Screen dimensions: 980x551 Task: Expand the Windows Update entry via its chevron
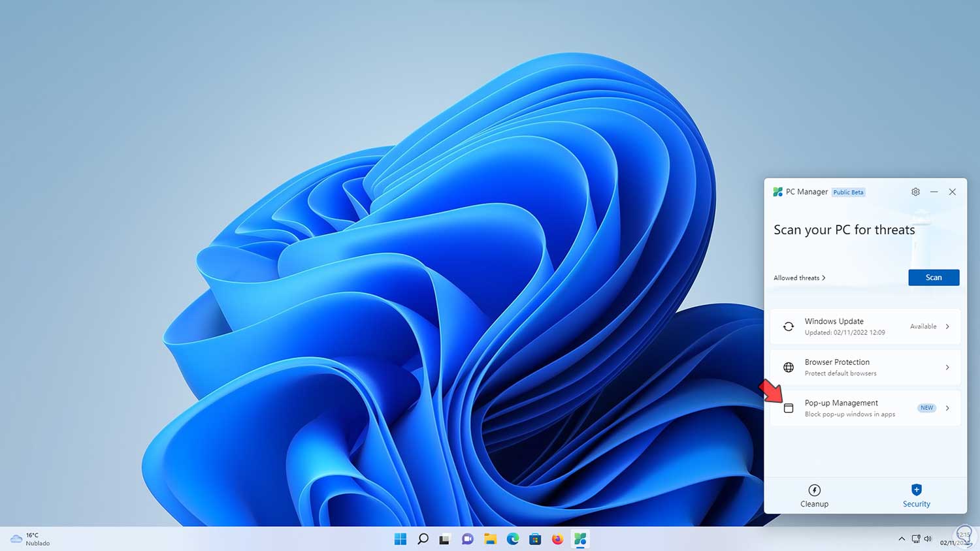coord(947,326)
